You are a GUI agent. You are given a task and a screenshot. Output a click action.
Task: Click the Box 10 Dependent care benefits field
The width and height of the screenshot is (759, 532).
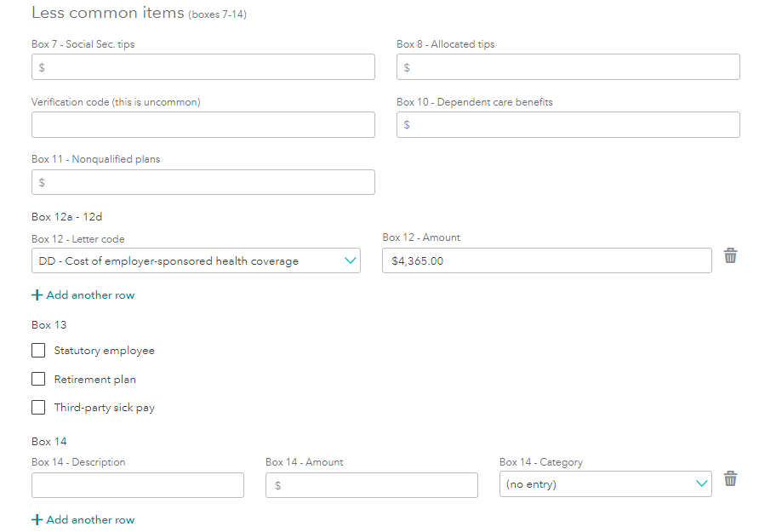[568, 125]
